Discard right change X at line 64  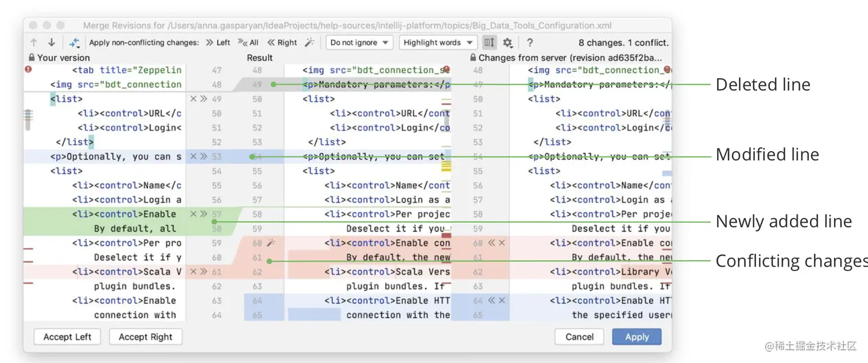click(x=502, y=300)
